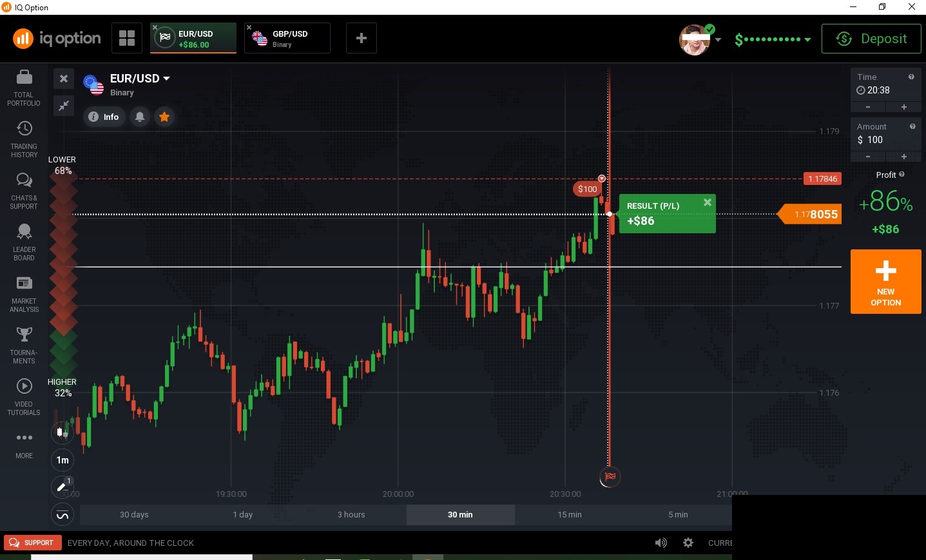Open the EUR/USD Info button
The width and height of the screenshot is (926, 560).
(x=104, y=117)
